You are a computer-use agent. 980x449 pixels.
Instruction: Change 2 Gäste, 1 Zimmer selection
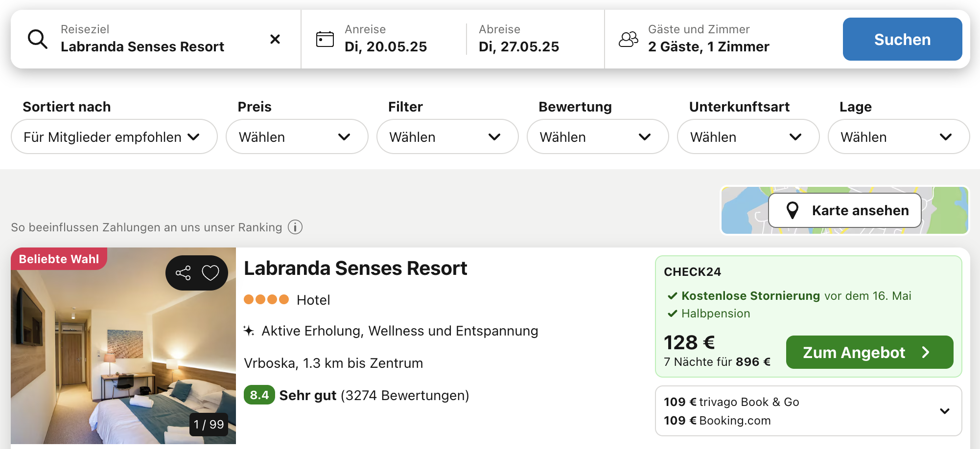click(x=709, y=46)
